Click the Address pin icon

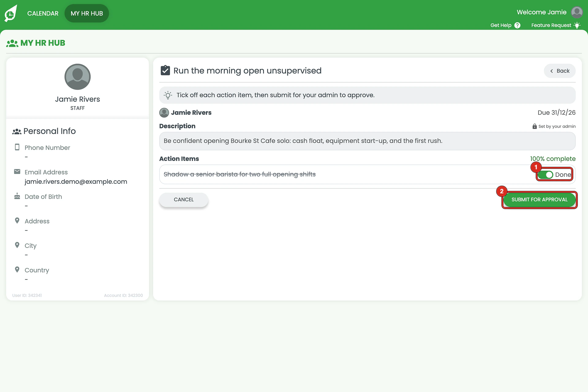[x=17, y=221]
